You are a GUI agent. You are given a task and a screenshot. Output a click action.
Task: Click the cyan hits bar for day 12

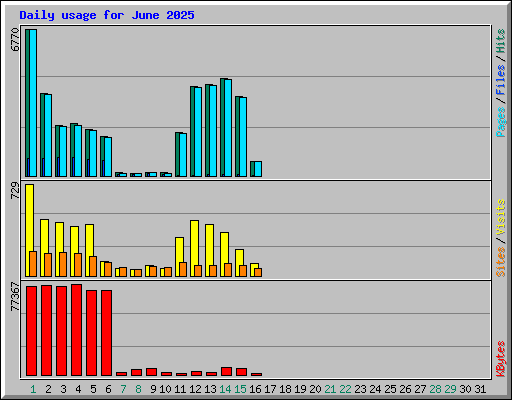pyautogui.click(x=198, y=132)
